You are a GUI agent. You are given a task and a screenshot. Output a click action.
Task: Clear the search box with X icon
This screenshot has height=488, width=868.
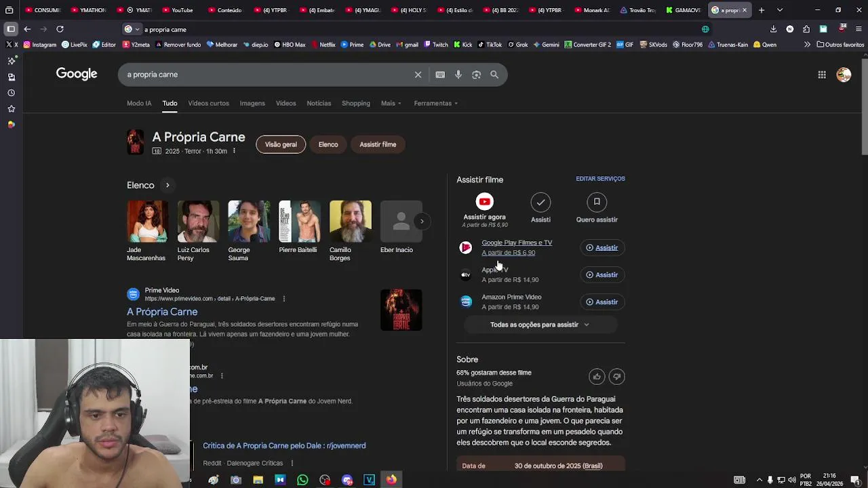[x=418, y=75]
